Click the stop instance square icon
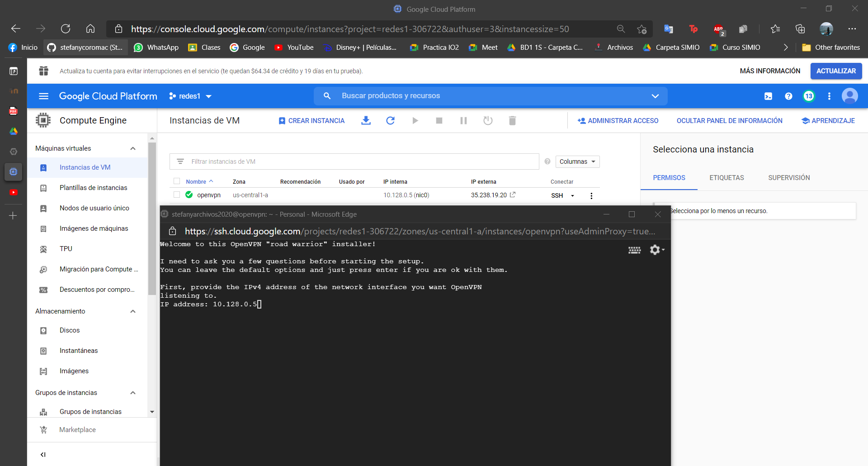 [439, 120]
